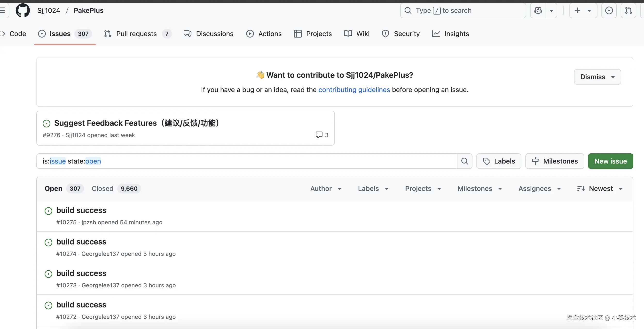Open the contributing guidelines link

pos(354,90)
